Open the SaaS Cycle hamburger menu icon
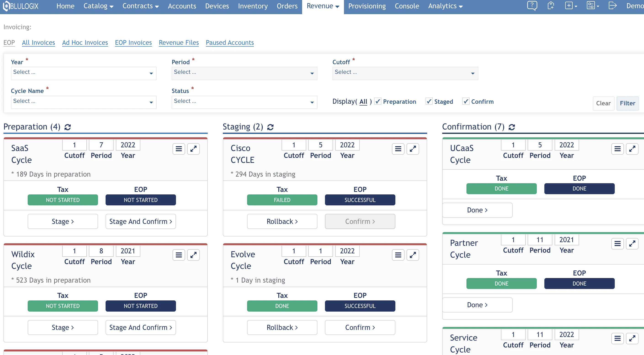Image resolution: width=644 pixels, height=355 pixels. click(x=178, y=149)
